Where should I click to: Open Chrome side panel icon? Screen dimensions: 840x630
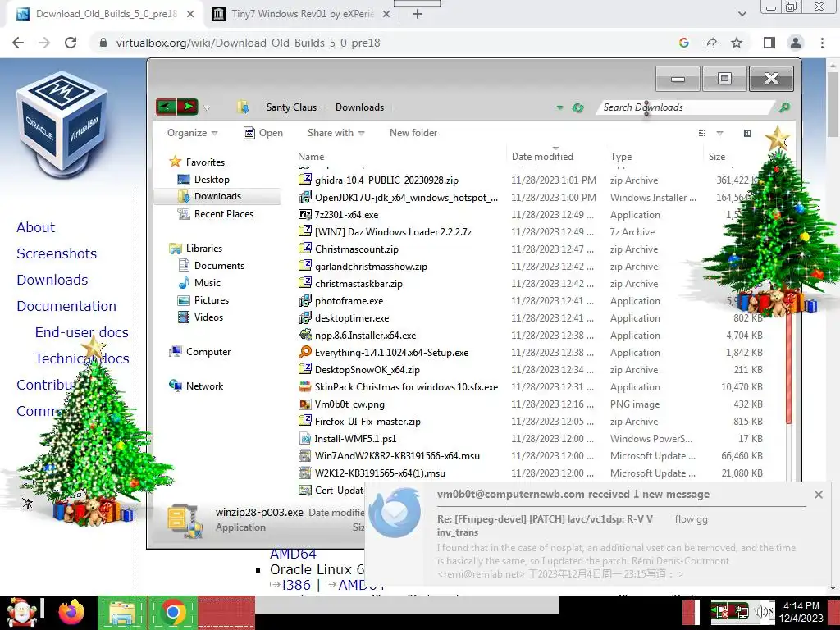pos(769,43)
